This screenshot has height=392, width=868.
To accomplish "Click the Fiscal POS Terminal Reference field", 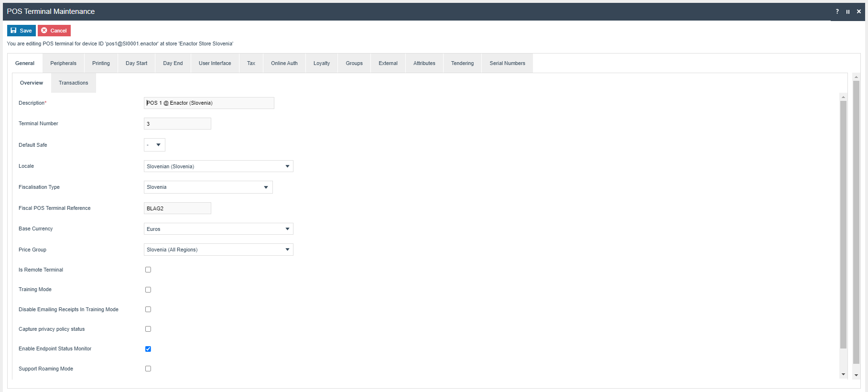I will pyautogui.click(x=177, y=208).
